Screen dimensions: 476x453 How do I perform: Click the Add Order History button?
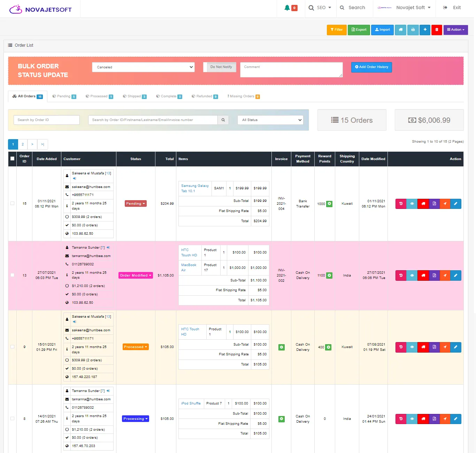pos(371,67)
